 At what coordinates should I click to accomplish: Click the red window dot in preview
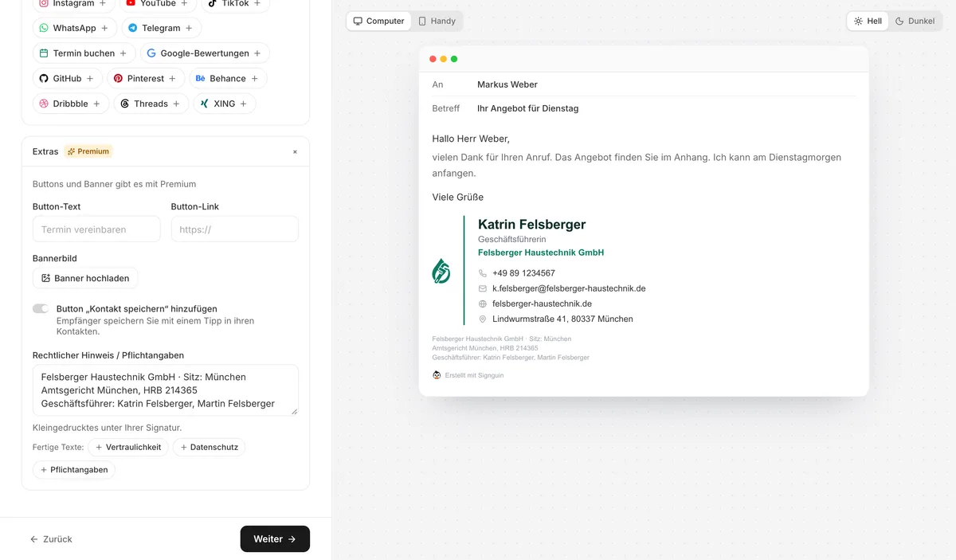click(433, 59)
